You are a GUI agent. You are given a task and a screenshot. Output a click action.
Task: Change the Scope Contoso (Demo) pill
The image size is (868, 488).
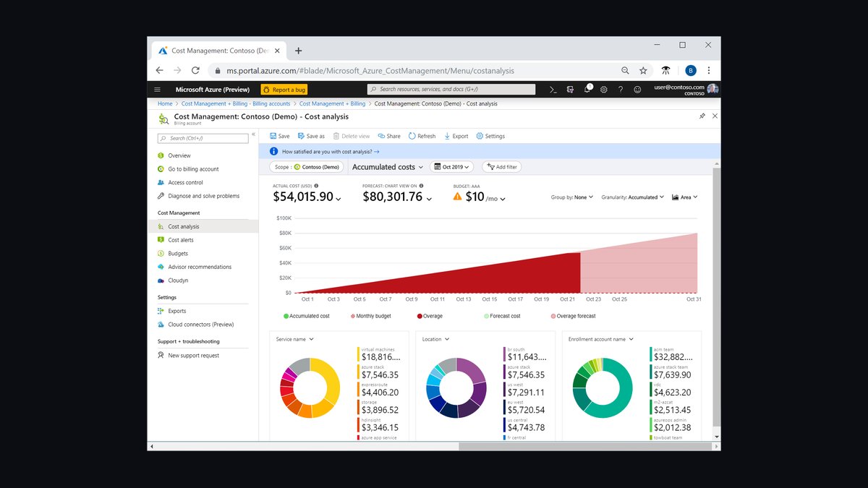coord(307,167)
